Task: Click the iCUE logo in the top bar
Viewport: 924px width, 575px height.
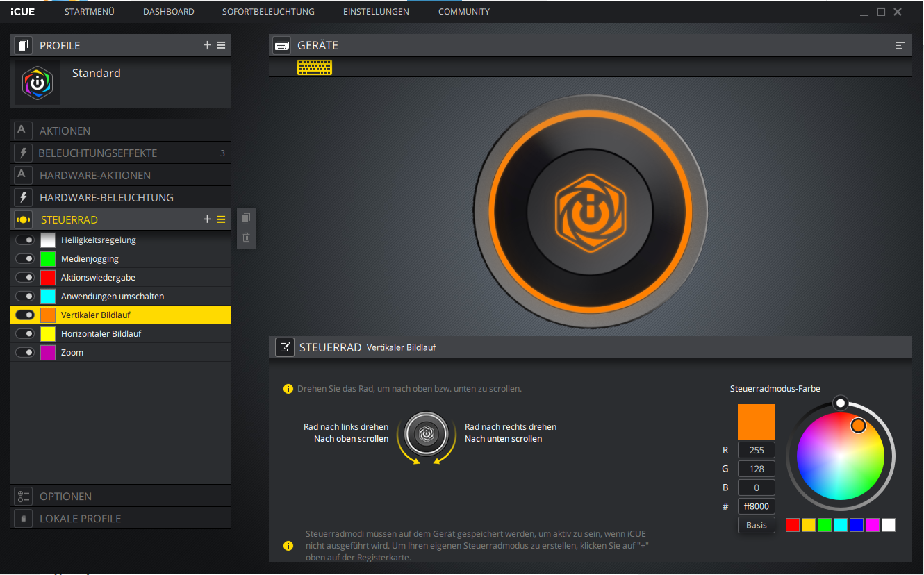Action: pyautogui.click(x=23, y=12)
